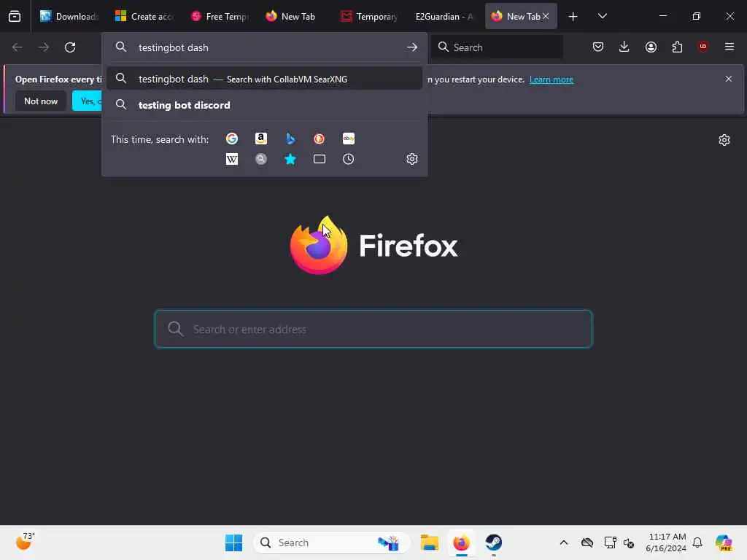
Task: Open a new tab with plus button
Action: [x=573, y=16]
